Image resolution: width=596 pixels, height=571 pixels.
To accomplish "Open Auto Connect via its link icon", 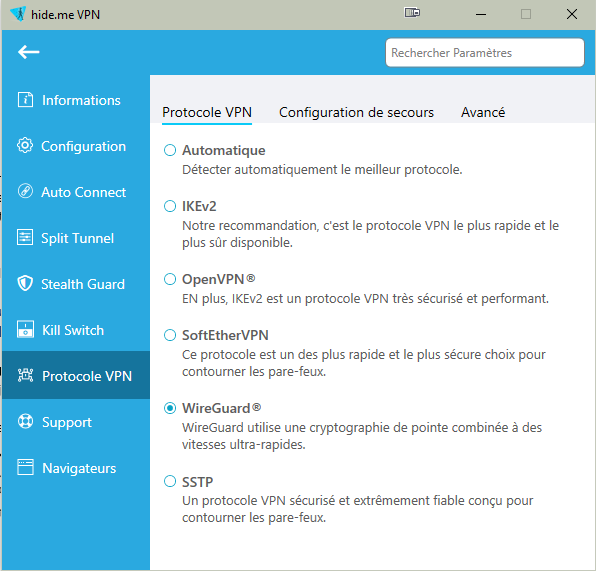I will (25, 191).
